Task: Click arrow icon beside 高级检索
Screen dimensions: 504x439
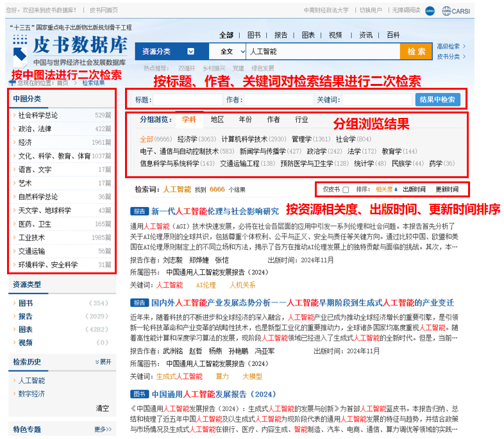Action: click(x=464, y=46)
